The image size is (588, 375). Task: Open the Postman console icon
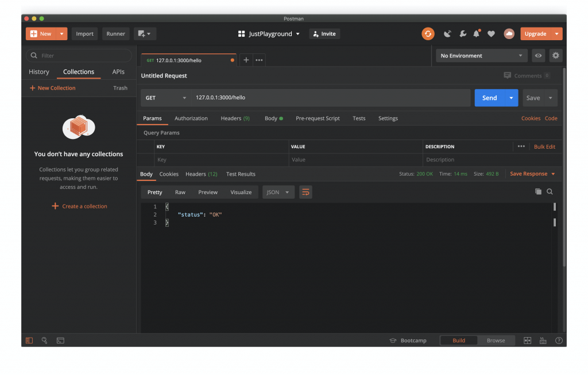pos(60,341)
